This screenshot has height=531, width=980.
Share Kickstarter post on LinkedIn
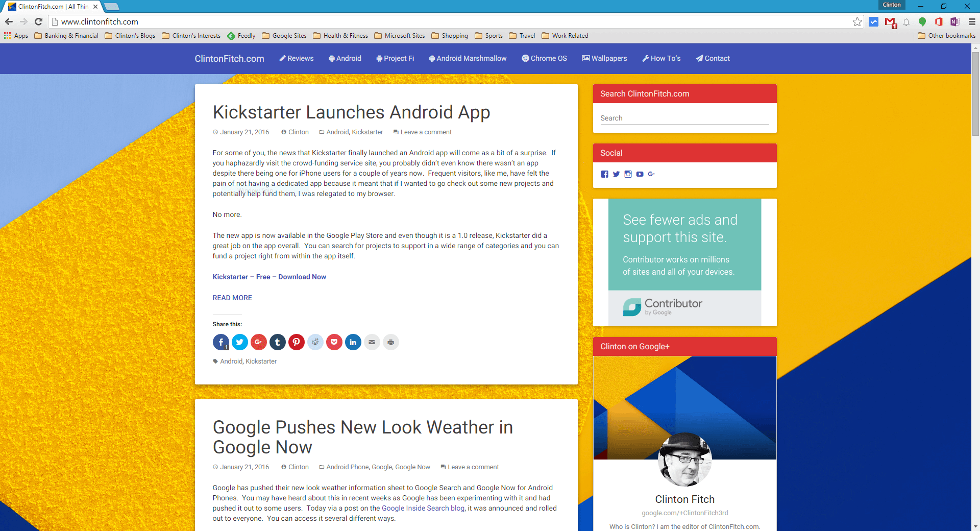[353, 342]
